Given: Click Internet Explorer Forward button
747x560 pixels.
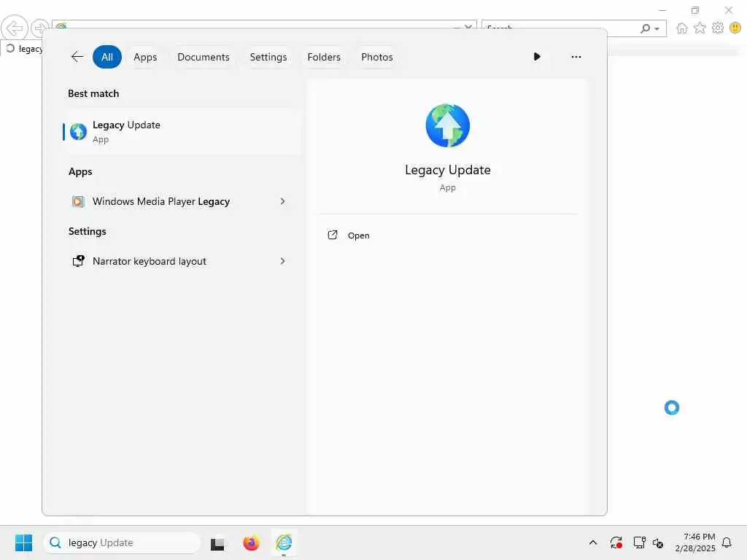Looking at the screenshot, I should pos(39,28).
